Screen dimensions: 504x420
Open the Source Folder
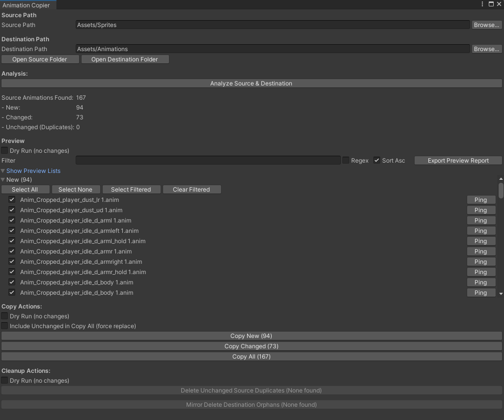[x=40, y=59]
